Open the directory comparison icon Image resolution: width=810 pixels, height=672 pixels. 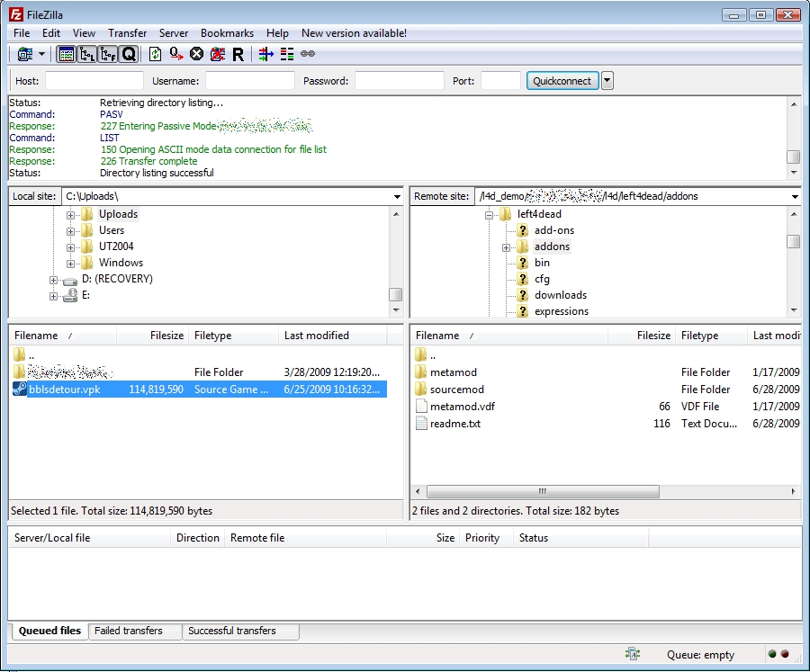[x=286, y=54]
